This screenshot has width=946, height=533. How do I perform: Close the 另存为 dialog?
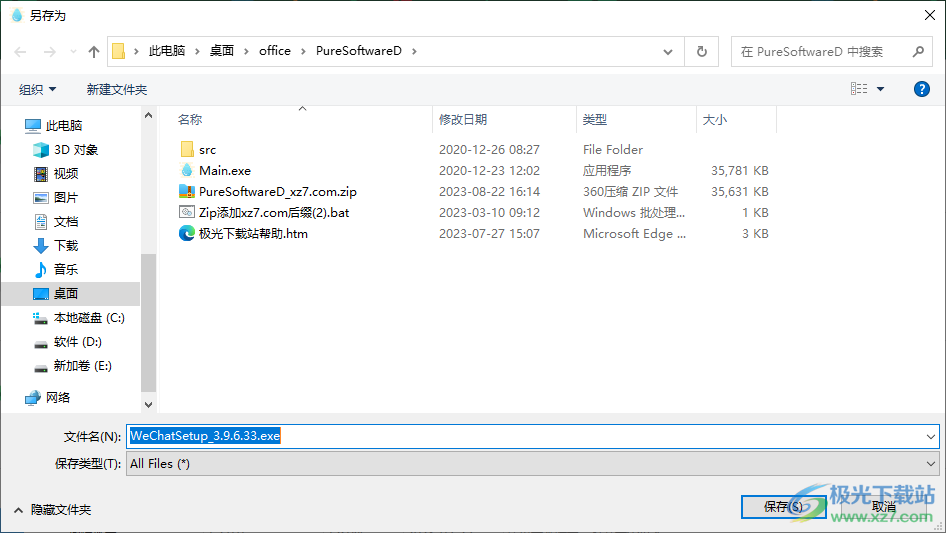930,15
